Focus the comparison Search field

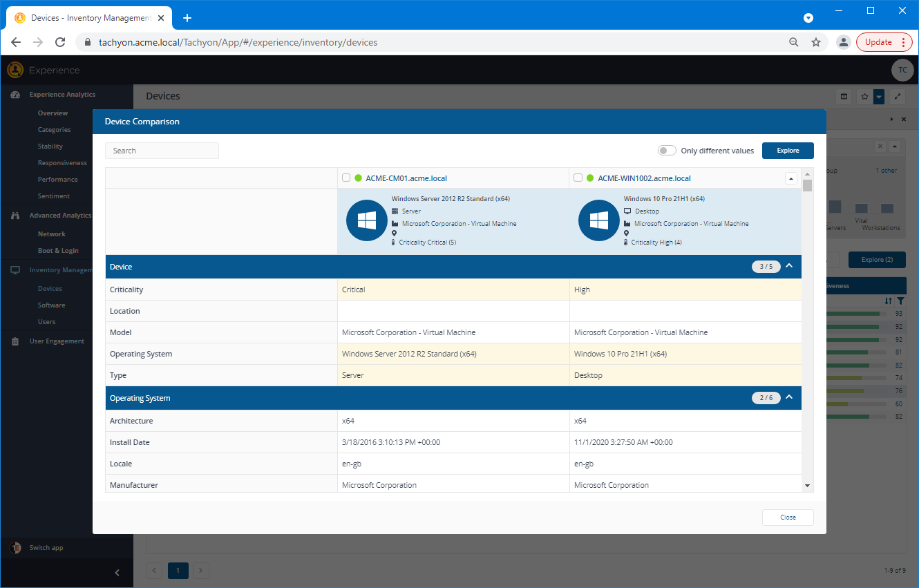(162, 151)
